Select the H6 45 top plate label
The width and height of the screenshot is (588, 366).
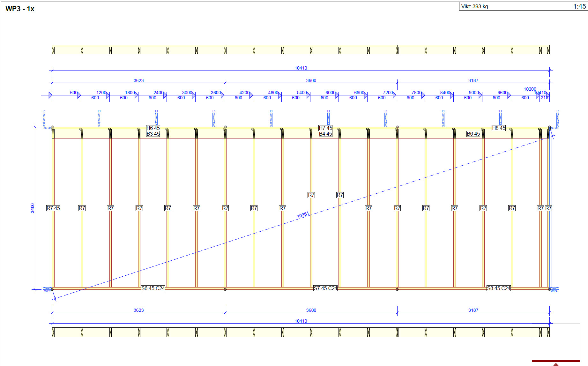click(x=153, y=128)
